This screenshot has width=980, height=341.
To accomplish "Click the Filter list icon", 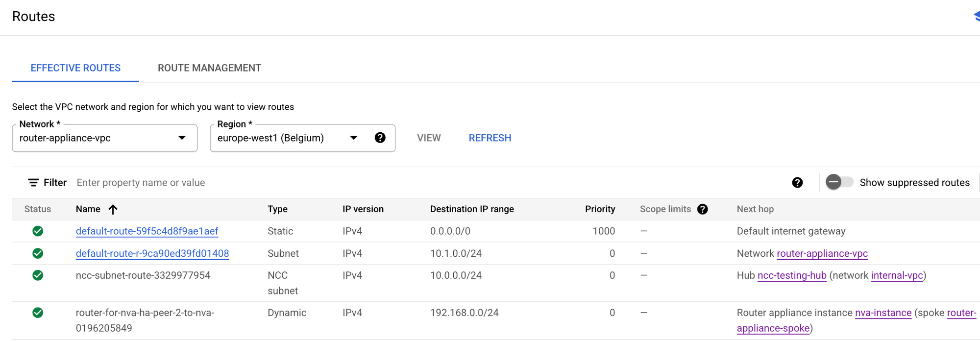I will [x=33, y=183].
